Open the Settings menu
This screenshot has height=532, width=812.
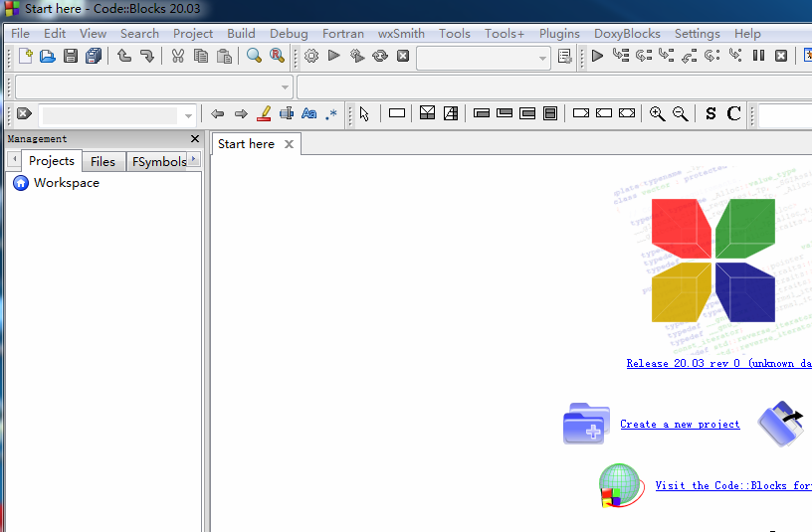(697, 34)
